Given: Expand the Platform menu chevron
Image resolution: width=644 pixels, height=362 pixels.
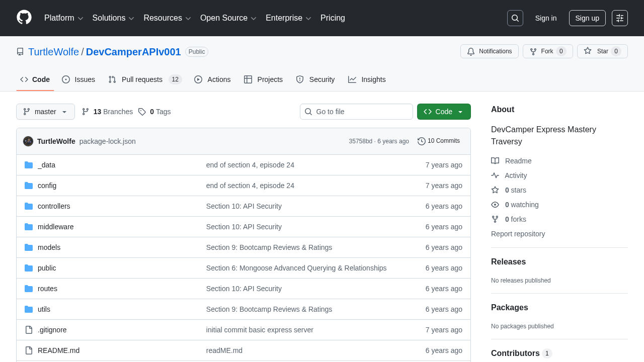Looking at the screenshot, I should [81, 18].
